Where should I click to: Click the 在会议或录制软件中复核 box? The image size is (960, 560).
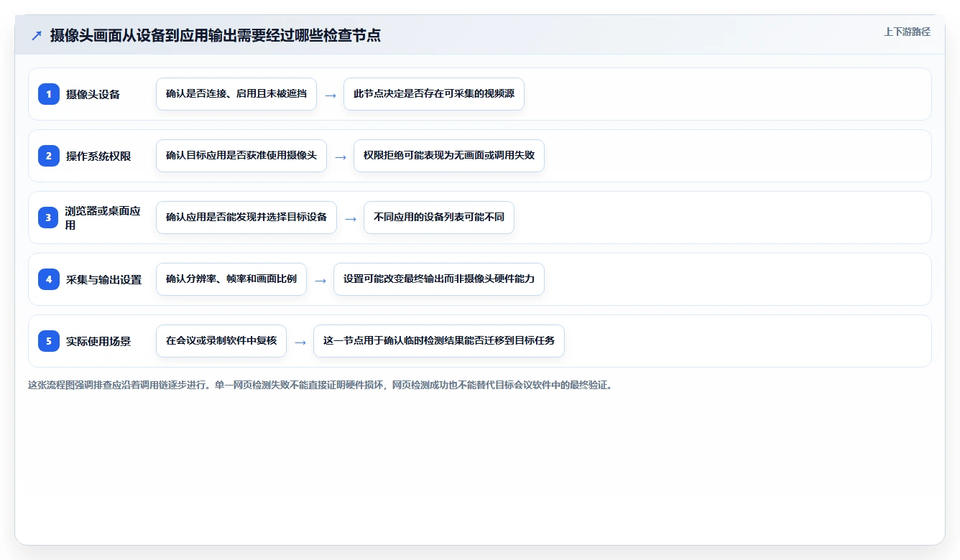[x=221, y=341]
